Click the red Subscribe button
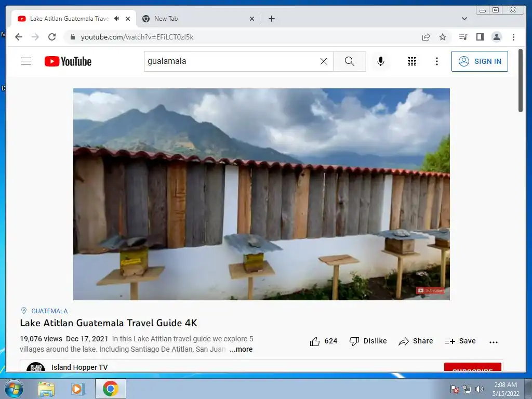 click(472, 367)
